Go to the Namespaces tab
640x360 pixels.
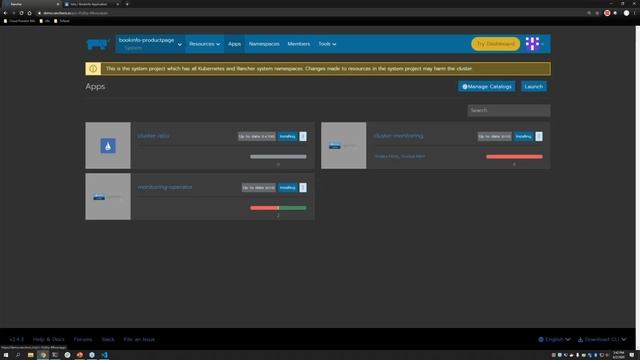pos(264,44)
